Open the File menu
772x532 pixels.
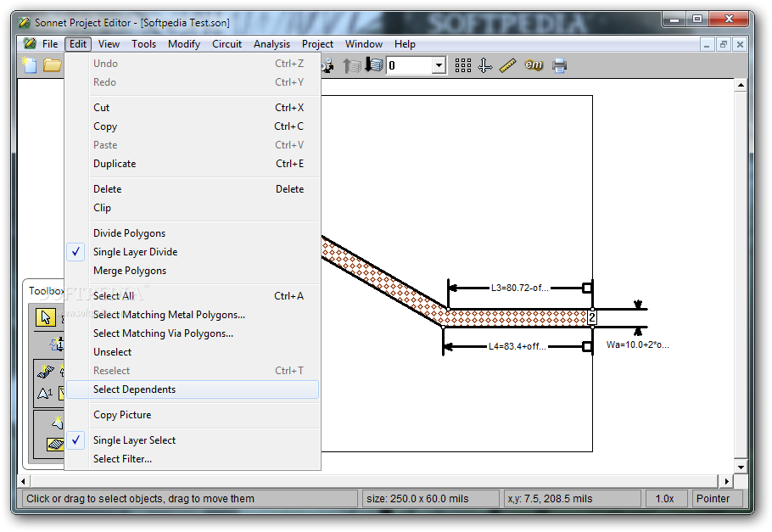pyautogui.click(x=50, y=44)
